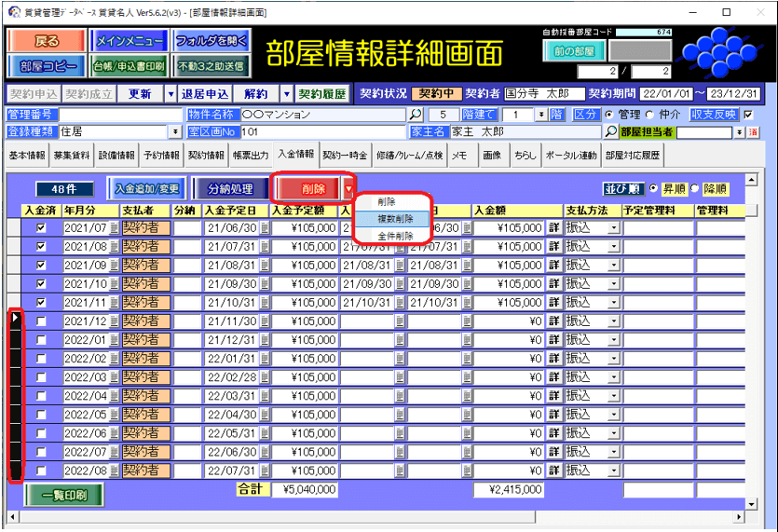Toggle the 収支反映 checkbox

click(748, 115)
